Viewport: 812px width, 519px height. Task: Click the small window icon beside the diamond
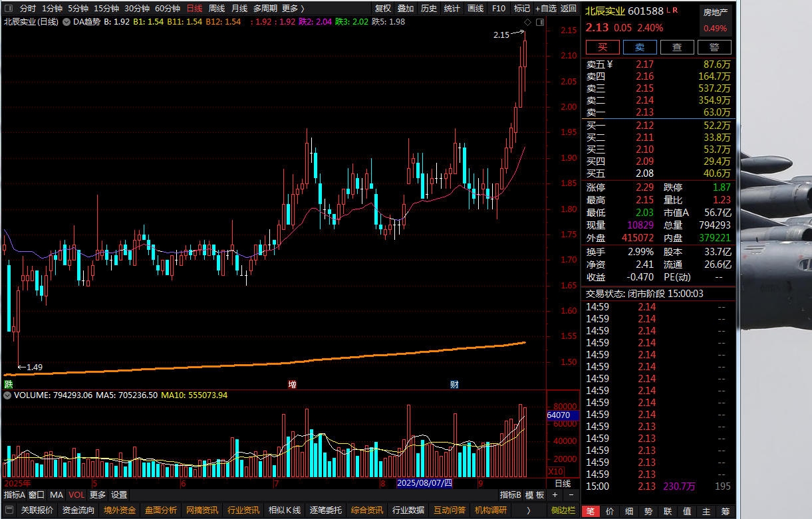coord(540,22)
